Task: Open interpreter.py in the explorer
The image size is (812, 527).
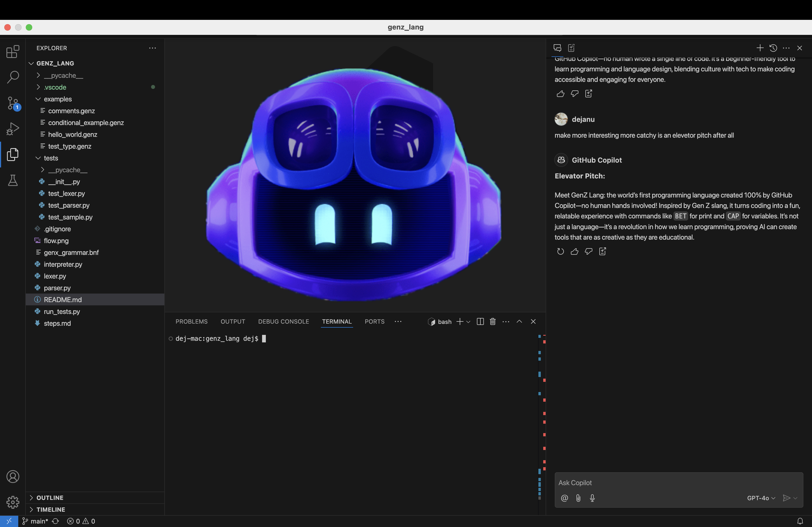Action: click(63, 264)
